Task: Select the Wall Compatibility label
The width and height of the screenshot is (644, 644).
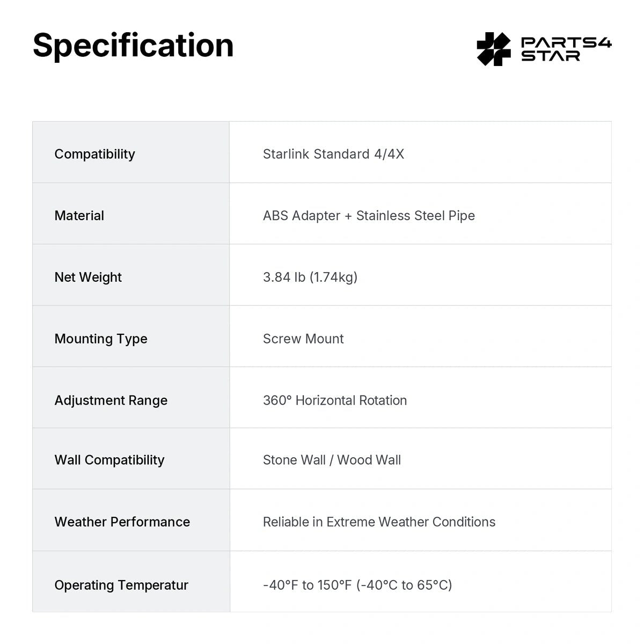Action: (109, 460)
